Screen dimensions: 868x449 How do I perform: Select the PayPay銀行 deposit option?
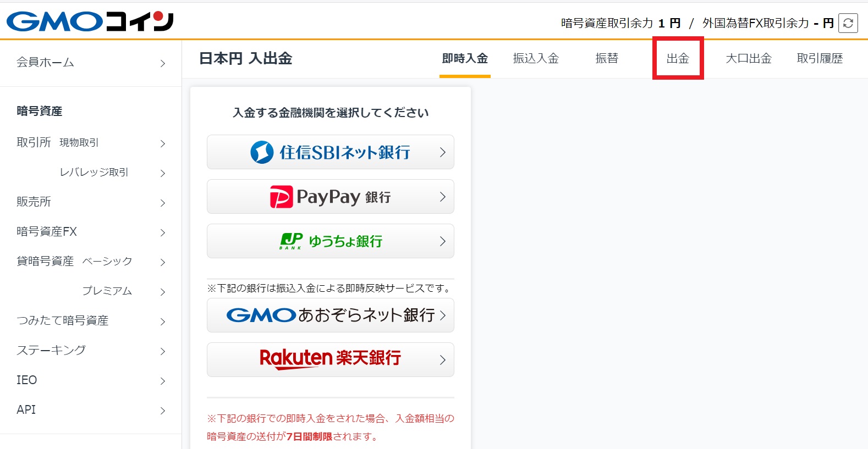coord(331,196)
